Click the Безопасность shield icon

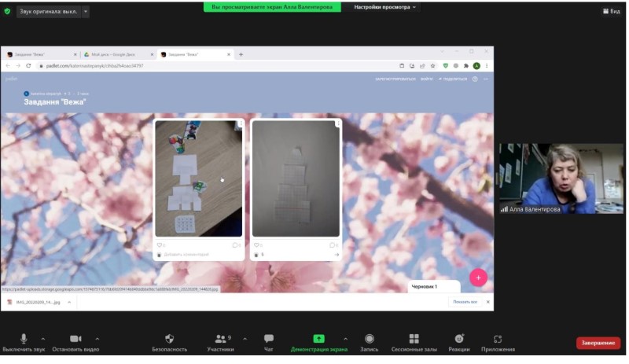[169, 339]
